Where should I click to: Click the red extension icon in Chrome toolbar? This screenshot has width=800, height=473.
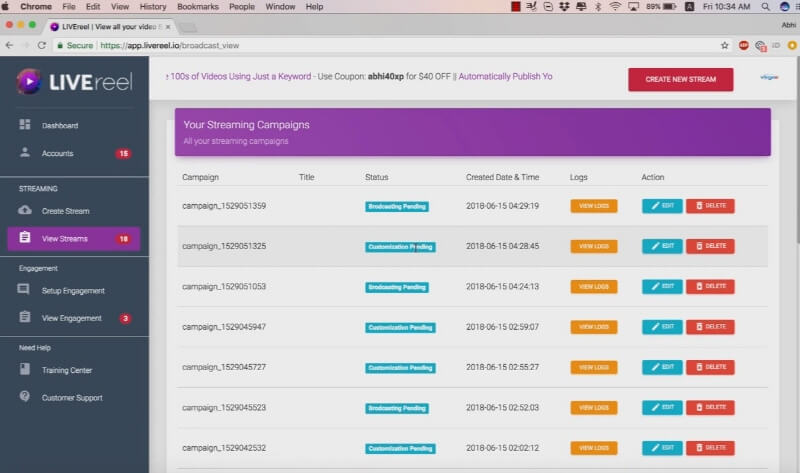pyautogui.click(x=744, y=45)
